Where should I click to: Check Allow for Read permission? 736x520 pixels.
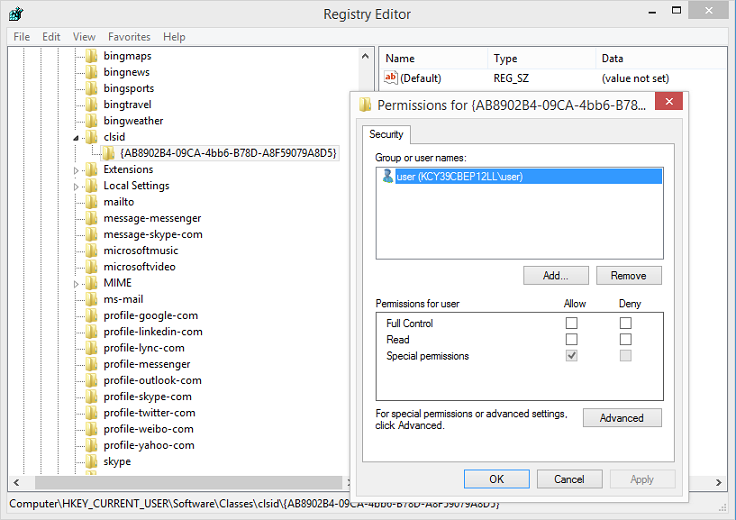pyautogui.click(x=571, y=339)
